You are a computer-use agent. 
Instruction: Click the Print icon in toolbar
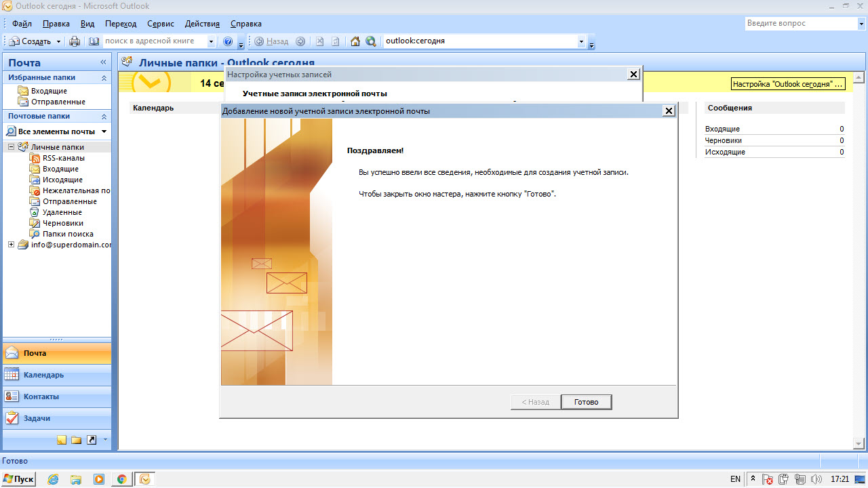point(75,41)
